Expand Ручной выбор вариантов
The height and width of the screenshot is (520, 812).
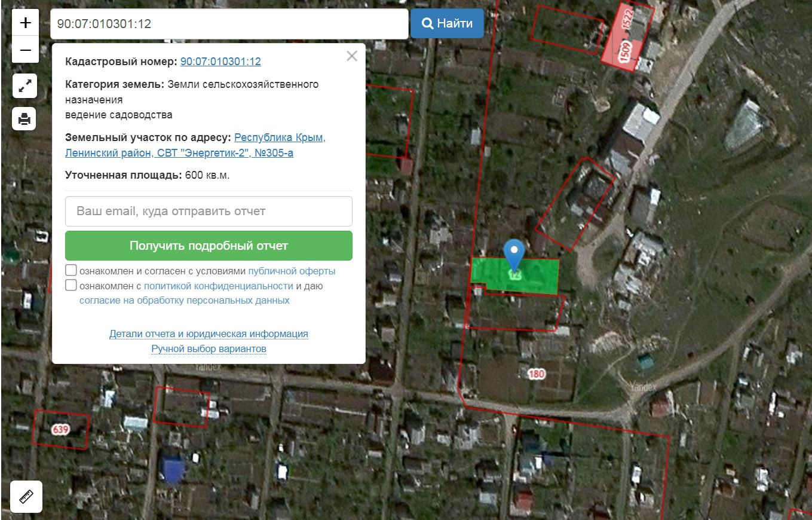pyautogui.click(x=209, y=348)
